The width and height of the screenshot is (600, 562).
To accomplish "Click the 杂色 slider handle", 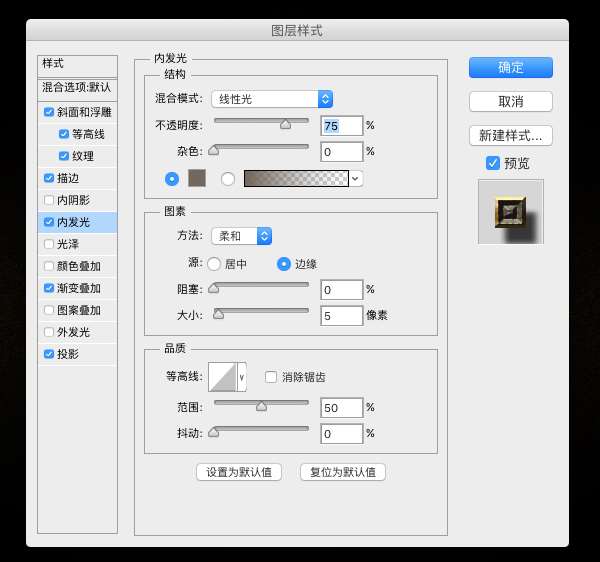I will [214, 150].
